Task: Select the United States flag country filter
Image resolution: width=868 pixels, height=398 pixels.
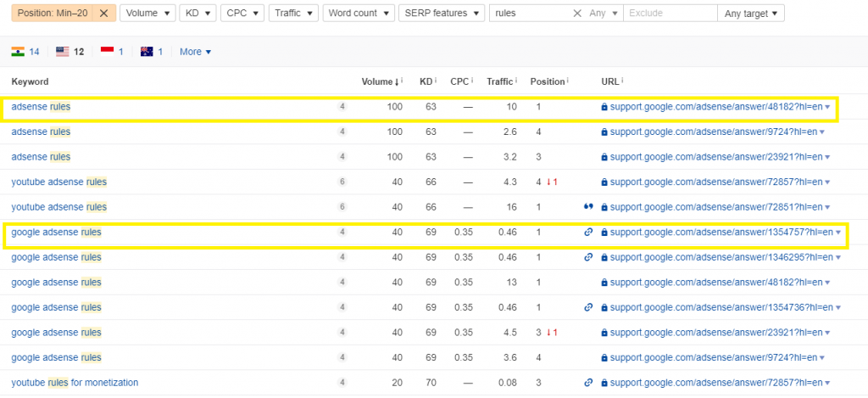Action: point(62,52)
